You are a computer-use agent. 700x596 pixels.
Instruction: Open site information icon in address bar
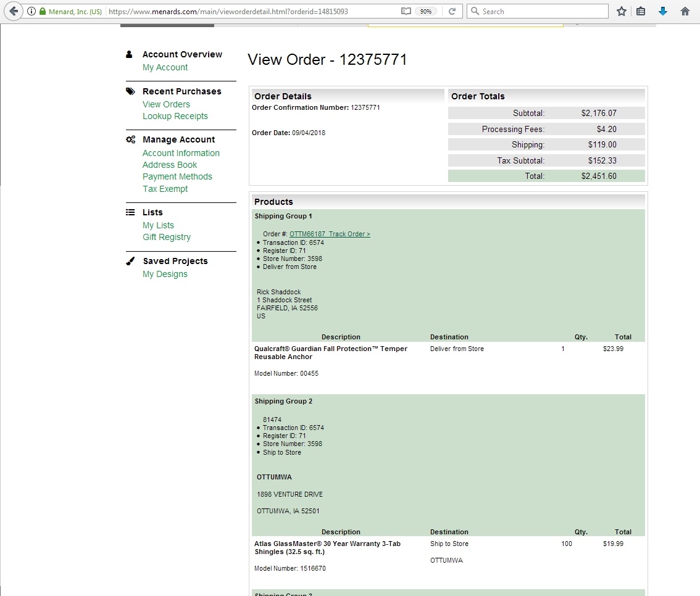31,11
